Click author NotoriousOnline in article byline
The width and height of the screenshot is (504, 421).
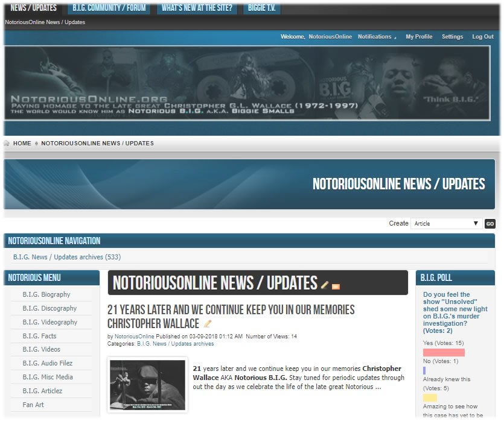coord(135,336)
